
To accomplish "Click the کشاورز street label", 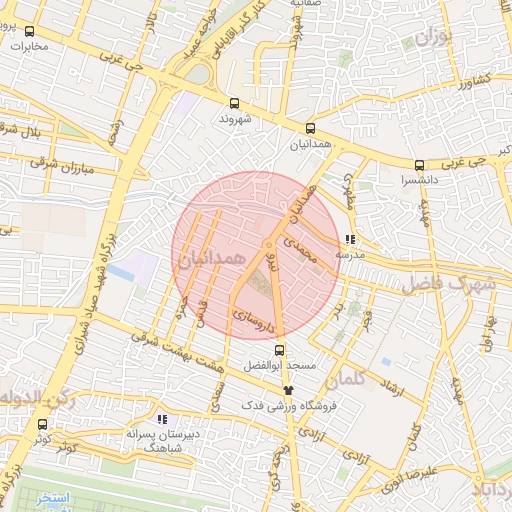I will (x=475, y=82).
